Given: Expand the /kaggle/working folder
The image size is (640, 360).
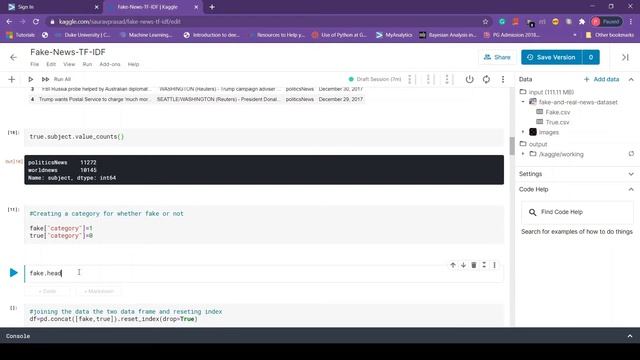Looking at the screenshot, I should (x=523, y=154).
